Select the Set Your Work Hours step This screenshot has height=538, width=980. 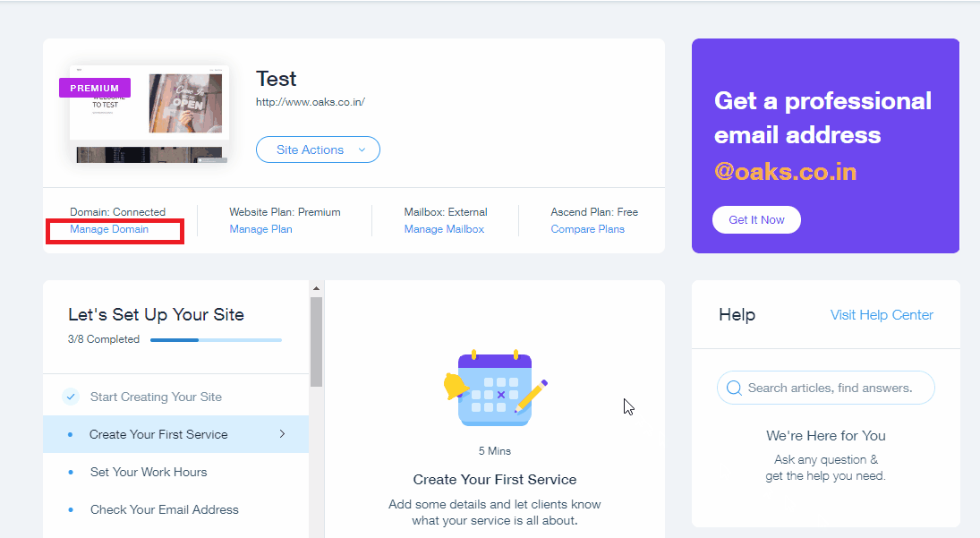[x=175, y=472]
